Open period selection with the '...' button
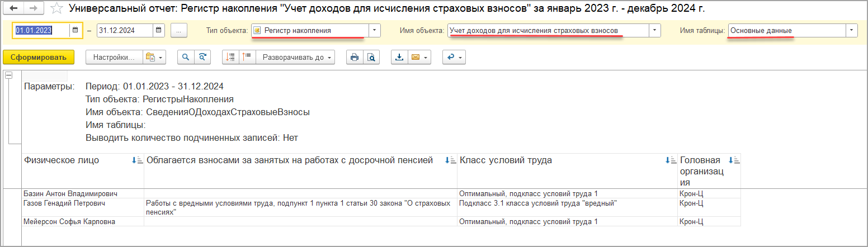 pyautogui.click(x=178, y=31)
